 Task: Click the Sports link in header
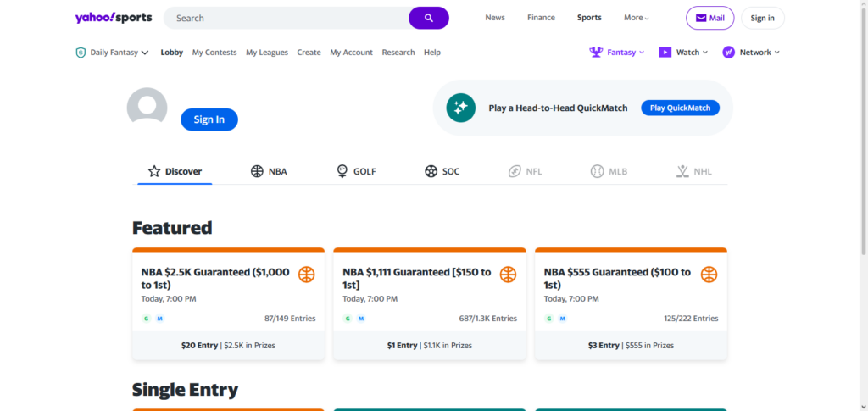pyautogui.click(x=589, y=18)
